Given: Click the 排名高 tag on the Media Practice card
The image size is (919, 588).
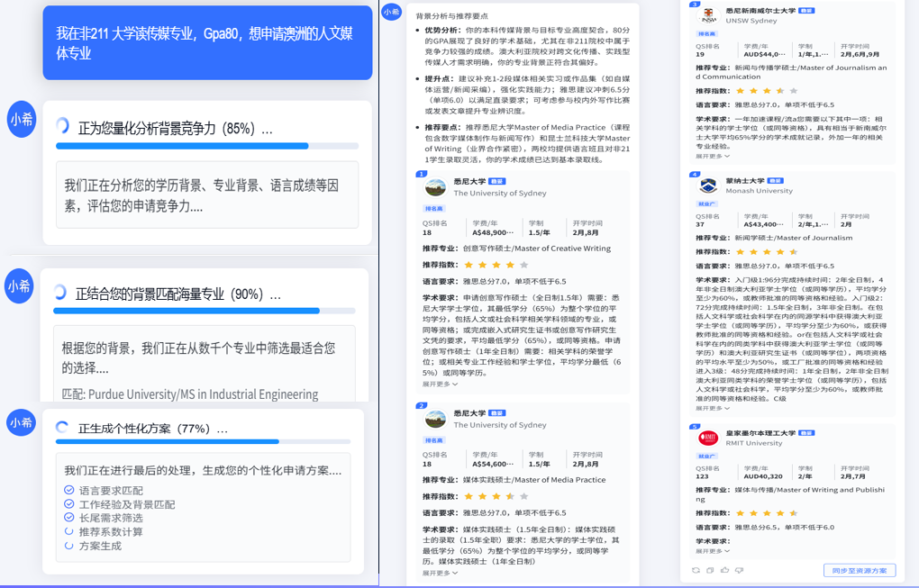Looking at the screenshot, I should click(434, 439).
